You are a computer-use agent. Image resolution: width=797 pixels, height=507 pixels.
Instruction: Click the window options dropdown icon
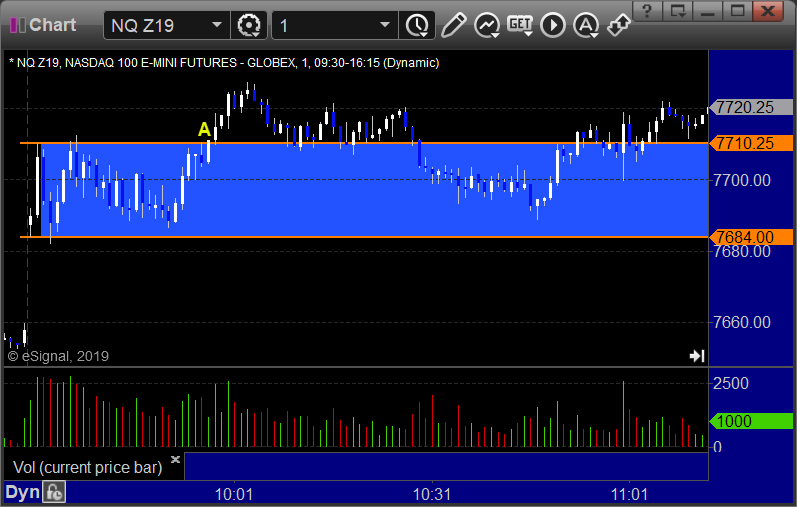pos(678,10)
